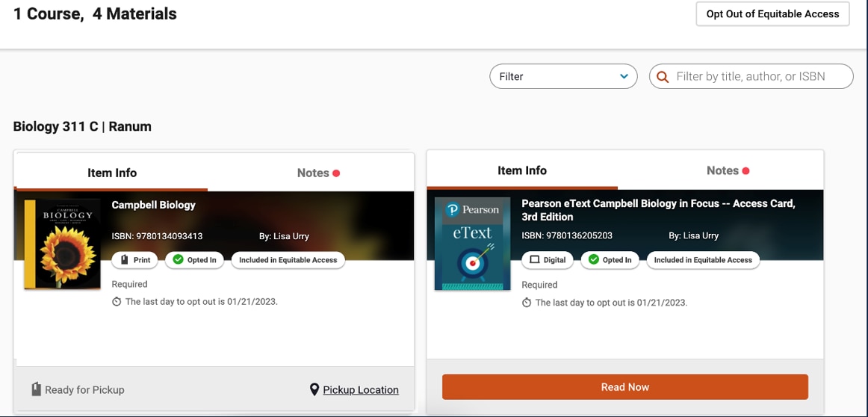This screenshot has height=417, width=868.
Task: Click opt out deadline text on Pearson eText card
Action: pyautogui.click(x=611, y=303)
